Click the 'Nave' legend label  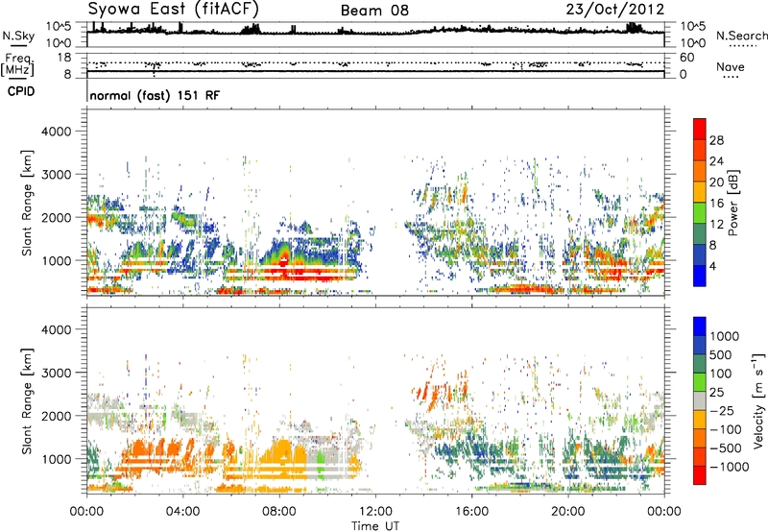click(730, 66)
